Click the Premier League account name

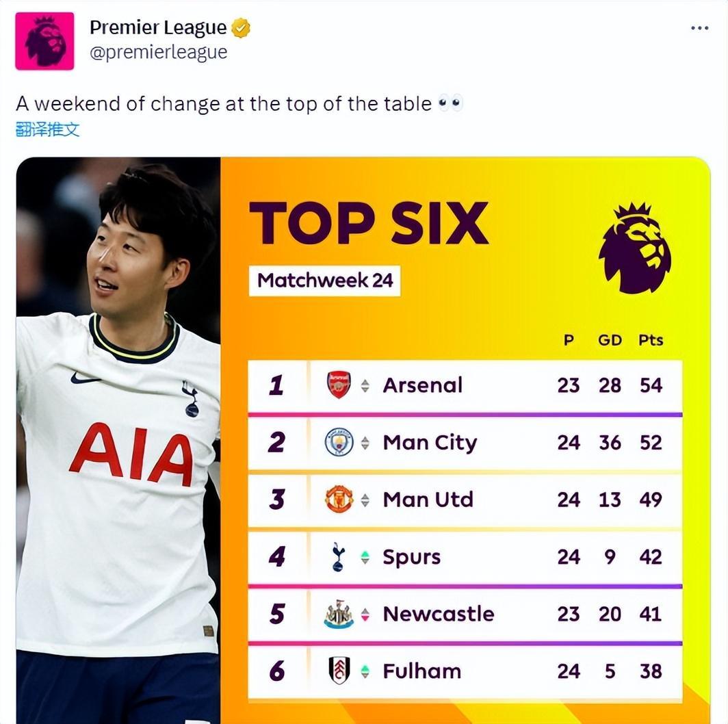158,27
